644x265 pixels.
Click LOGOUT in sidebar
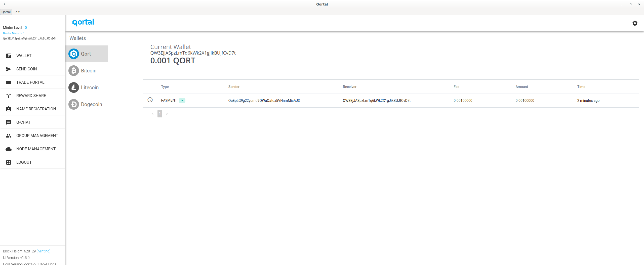33,162
